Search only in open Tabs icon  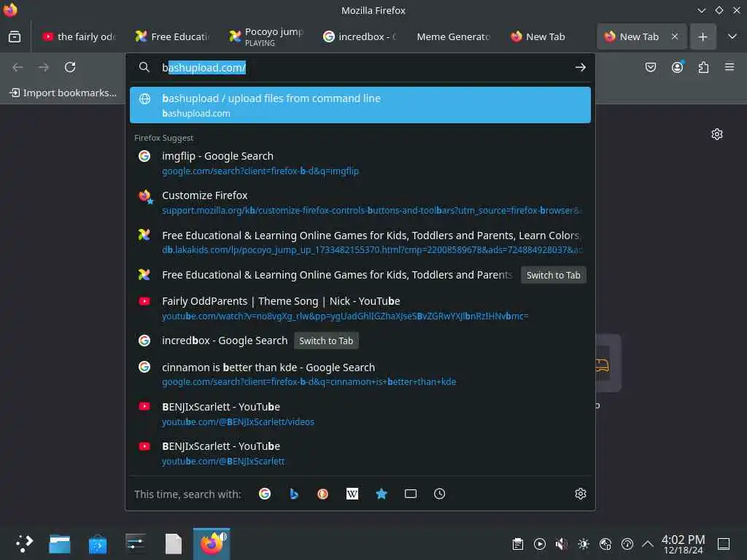[x=411, y=494]
